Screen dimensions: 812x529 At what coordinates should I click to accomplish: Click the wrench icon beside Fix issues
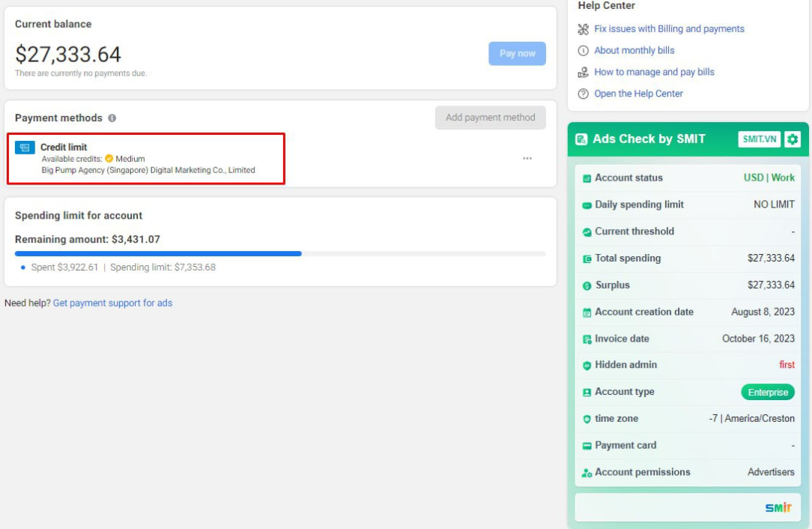[x=583, y=29]
